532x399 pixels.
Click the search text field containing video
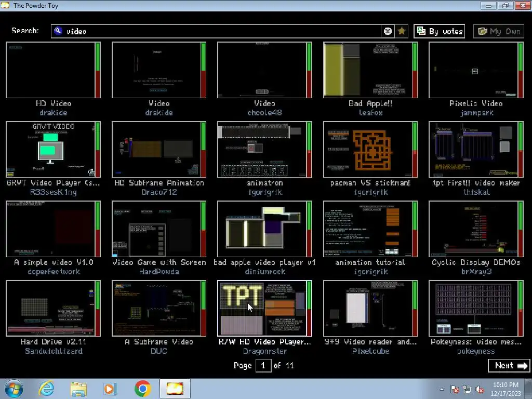coord(216,31)
